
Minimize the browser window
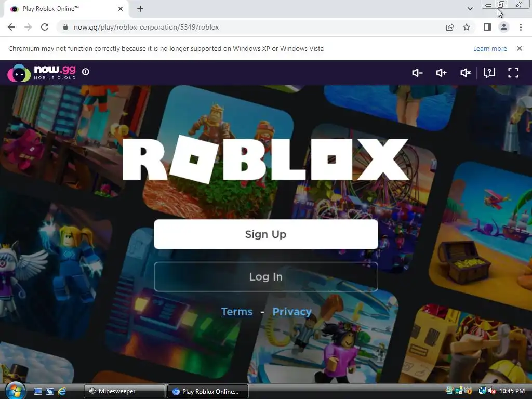(488, 4)
